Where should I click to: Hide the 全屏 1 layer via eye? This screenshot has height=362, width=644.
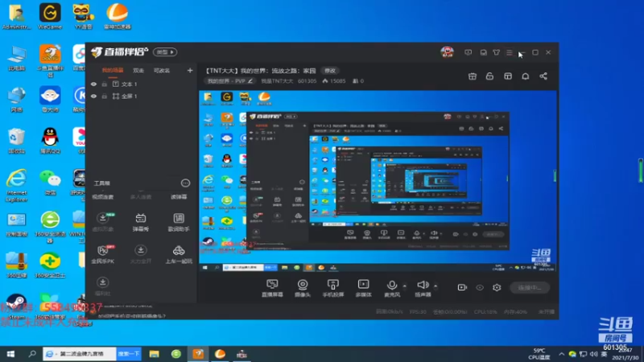point(93,96)
